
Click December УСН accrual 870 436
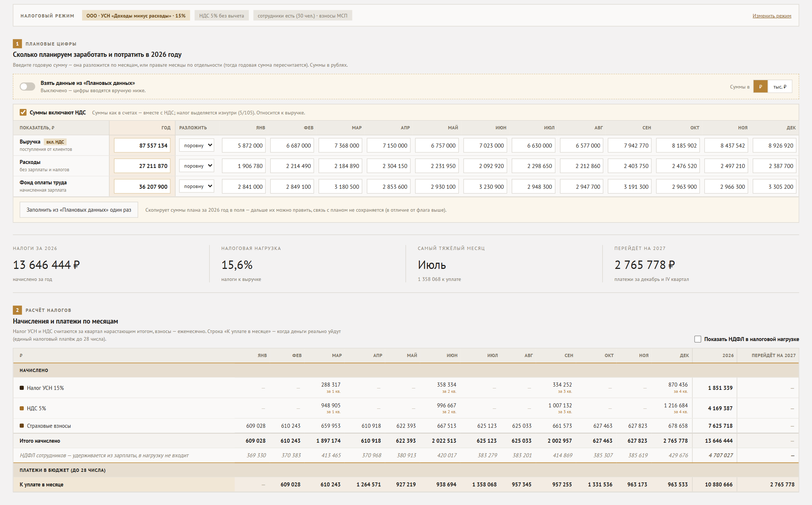pyautogui.click(x=678, y=385)
